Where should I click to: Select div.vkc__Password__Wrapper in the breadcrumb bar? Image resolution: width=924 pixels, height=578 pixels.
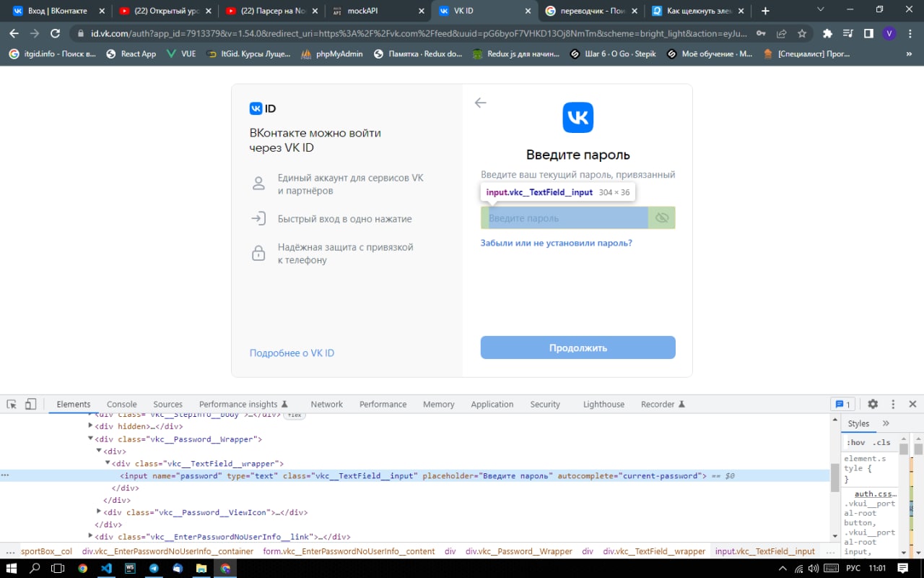518,551
